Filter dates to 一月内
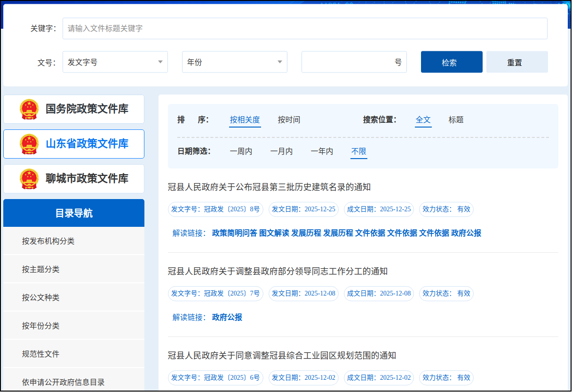 [x=281, y=152]
